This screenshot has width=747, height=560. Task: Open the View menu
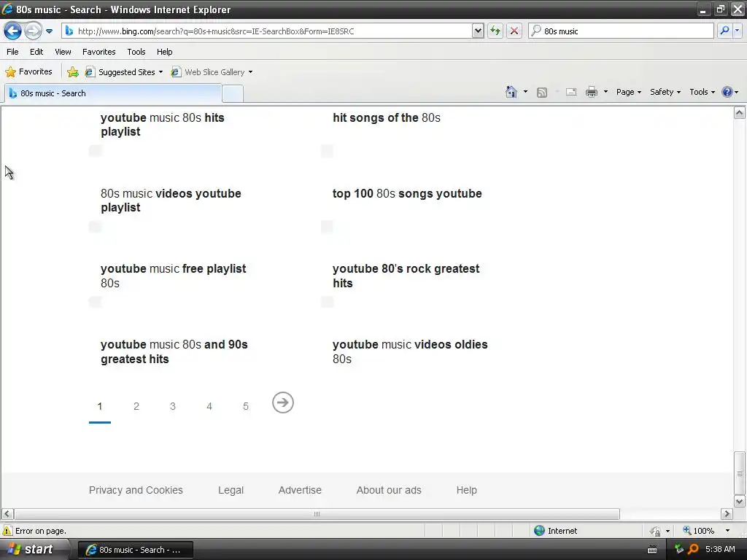click(63, 52)
